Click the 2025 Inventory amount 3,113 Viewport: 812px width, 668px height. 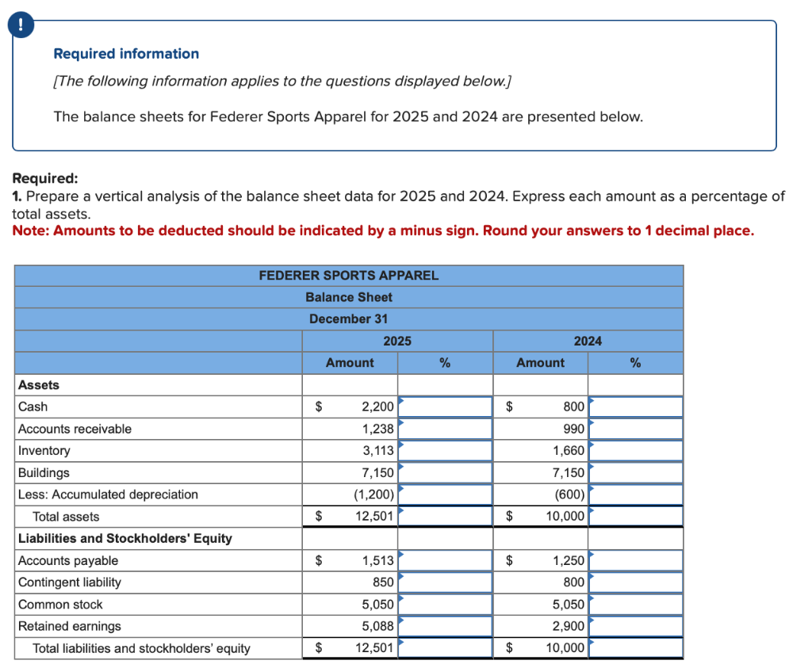tap(378, 451)
